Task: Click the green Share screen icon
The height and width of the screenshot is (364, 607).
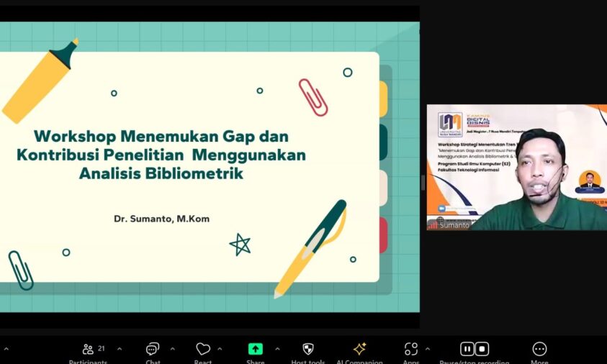Action: tap(256, 349)
